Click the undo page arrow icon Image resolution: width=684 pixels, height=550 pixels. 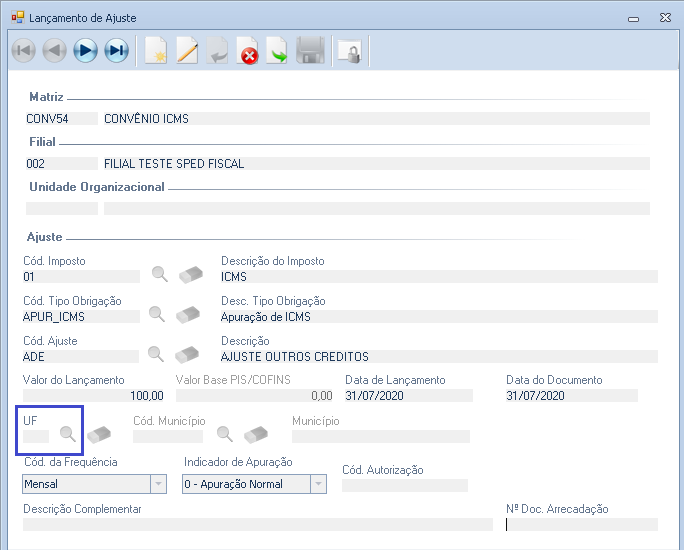(217, 51)
